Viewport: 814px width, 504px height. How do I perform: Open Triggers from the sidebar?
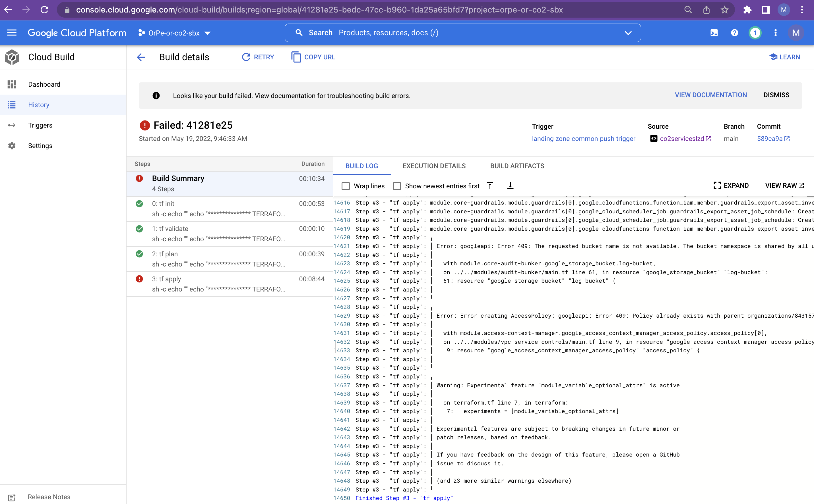(40, 125)
